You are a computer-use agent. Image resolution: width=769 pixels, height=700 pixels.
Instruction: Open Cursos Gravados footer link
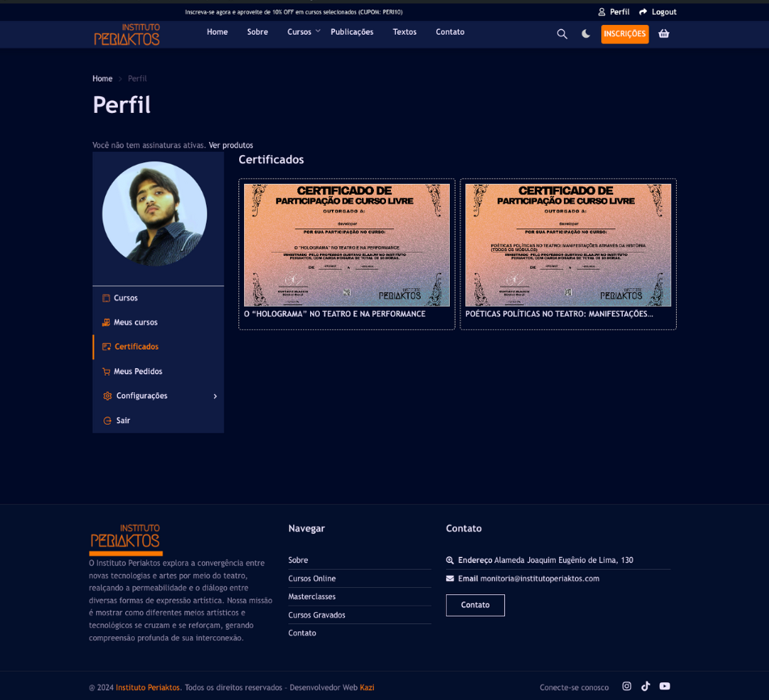click(317, 614)
